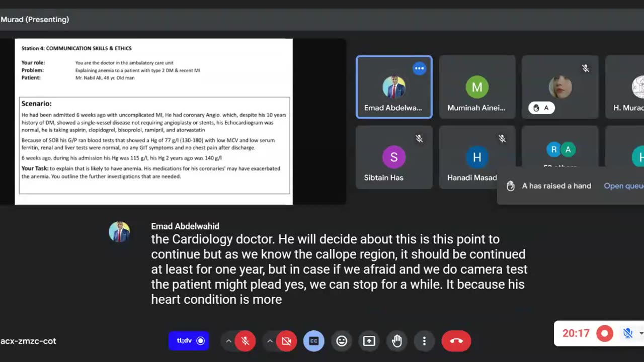Click 'Scenario:' heading in slide

click(36, 104)
